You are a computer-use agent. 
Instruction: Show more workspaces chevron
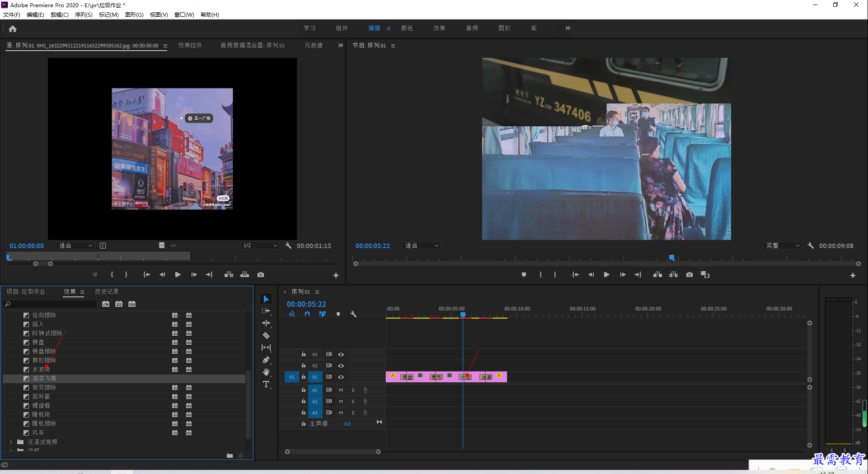568,28
